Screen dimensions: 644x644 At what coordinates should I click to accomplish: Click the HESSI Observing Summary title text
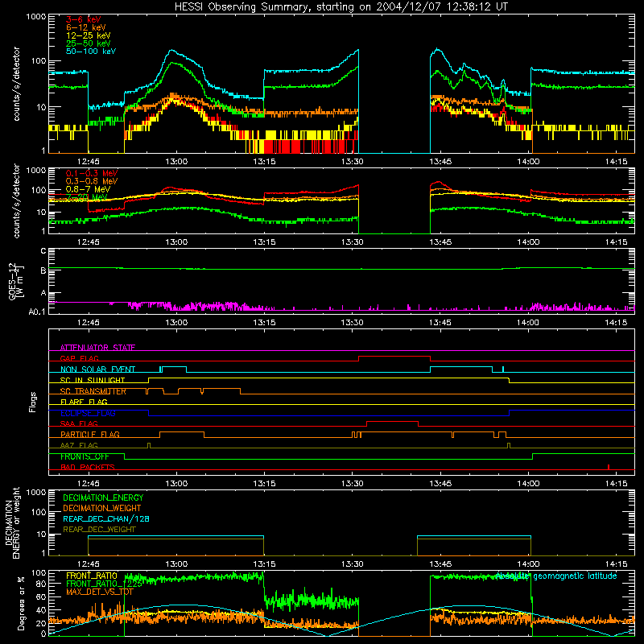tap(341, 7)
